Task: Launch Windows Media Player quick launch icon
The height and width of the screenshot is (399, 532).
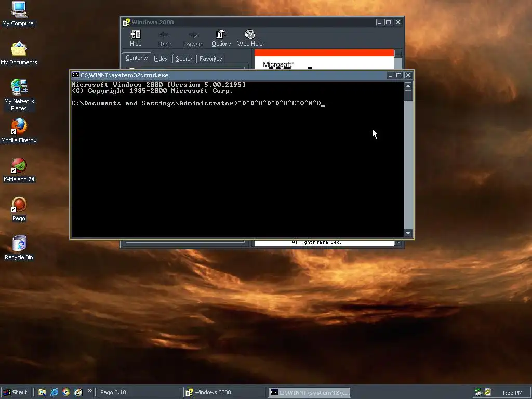Action: (x=66, y=392)
